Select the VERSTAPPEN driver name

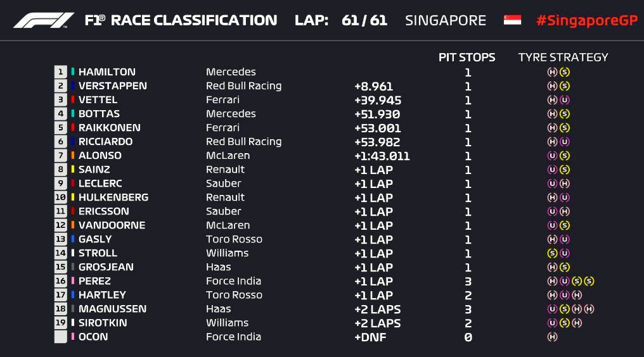tap(112, 86)
